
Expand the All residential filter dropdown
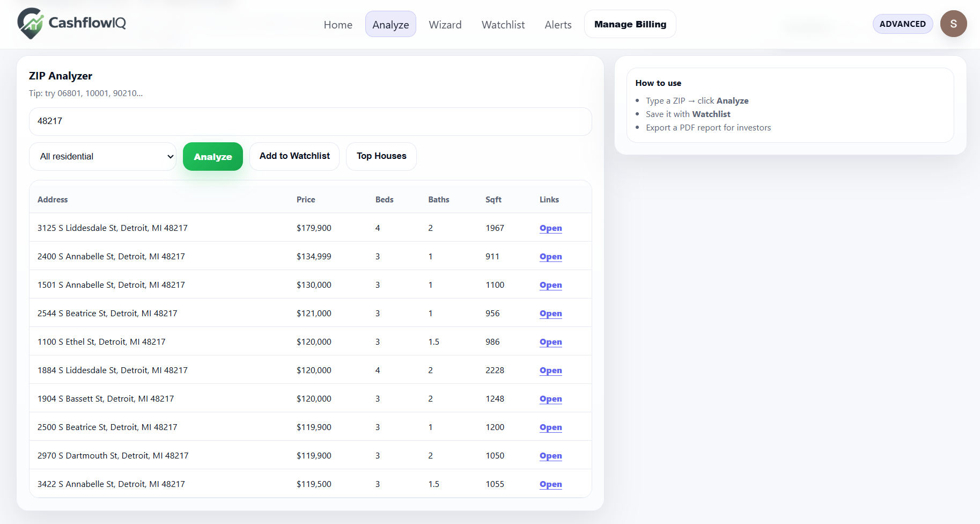[x=102, y=156]
